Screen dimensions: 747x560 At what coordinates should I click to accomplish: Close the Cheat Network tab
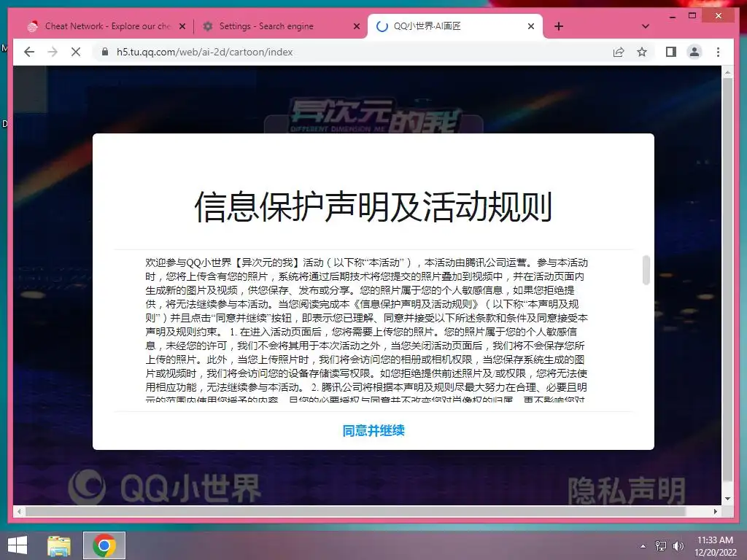182,26
